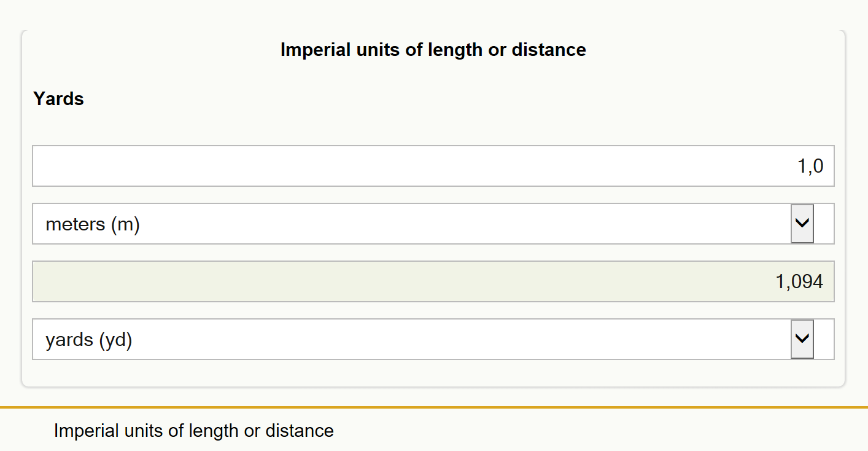The image size is (868, 451).
Task: Click the bottom 'Imperial units of length or distance' link
Action: 194,431
